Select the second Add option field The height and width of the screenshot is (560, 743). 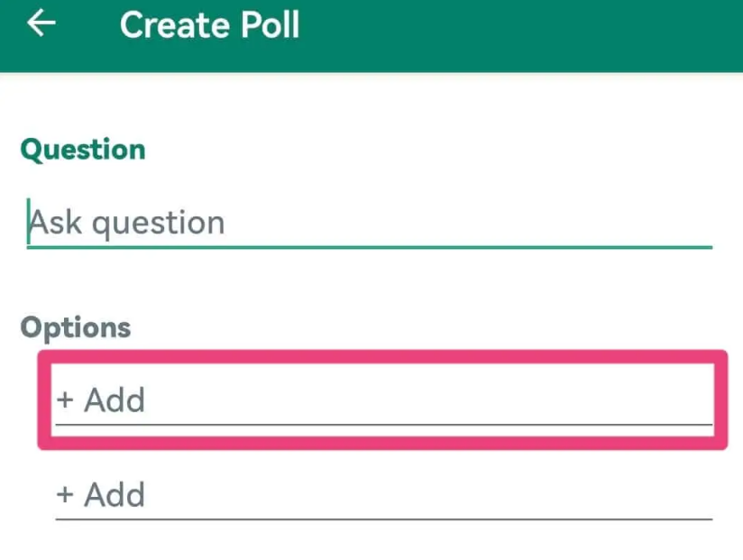383,495
